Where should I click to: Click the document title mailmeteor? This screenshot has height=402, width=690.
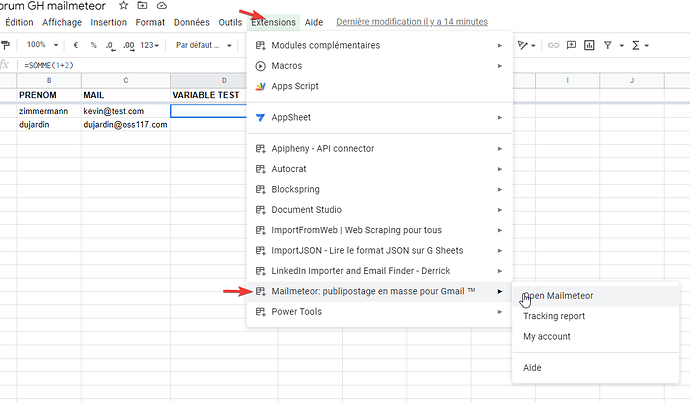click(53, 6)
